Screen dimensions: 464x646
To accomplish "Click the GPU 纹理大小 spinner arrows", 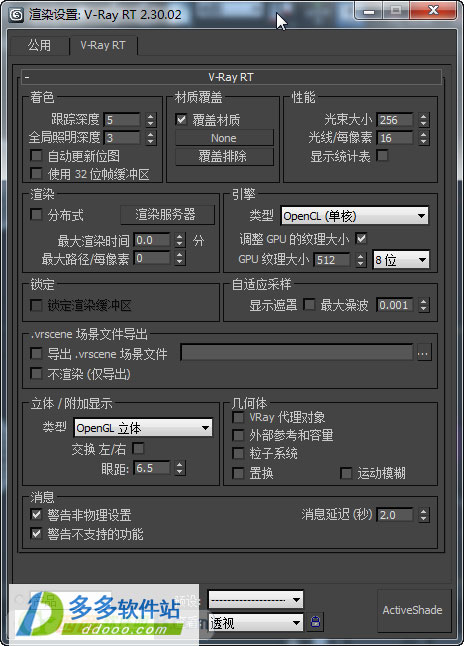I will (361, 260).
